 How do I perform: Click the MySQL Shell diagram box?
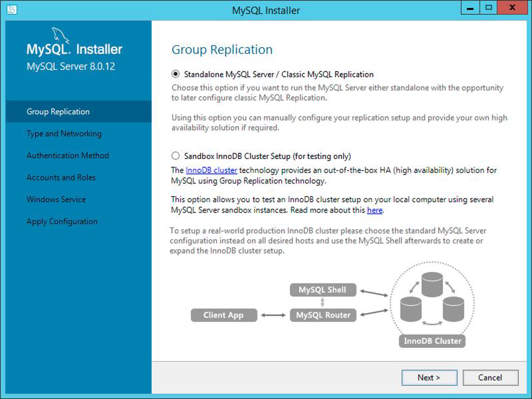[323, 290]
